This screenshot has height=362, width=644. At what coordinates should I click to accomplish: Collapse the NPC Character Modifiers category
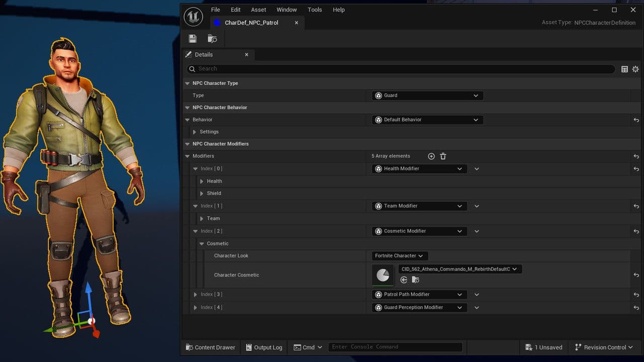(187, 144)
